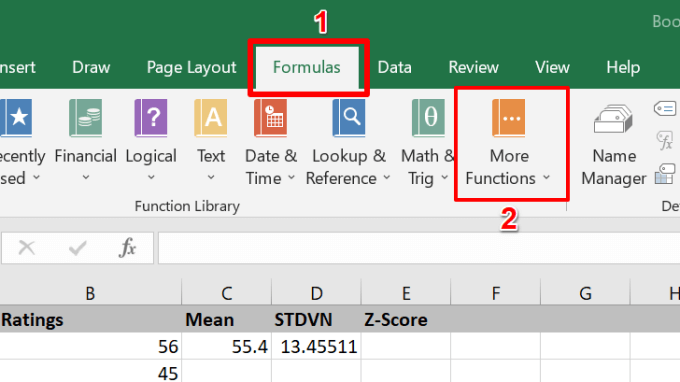Image resolution: width=680 pixels, height=382 pixels.
Task: Open the Recently Used functions icon
Action: (x=16, y=118)
